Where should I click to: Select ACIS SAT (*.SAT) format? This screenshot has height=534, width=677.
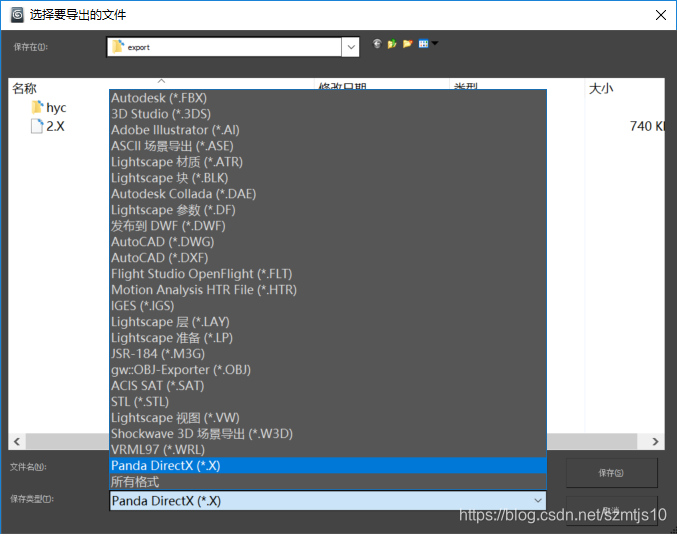click(x=328, y=385)
